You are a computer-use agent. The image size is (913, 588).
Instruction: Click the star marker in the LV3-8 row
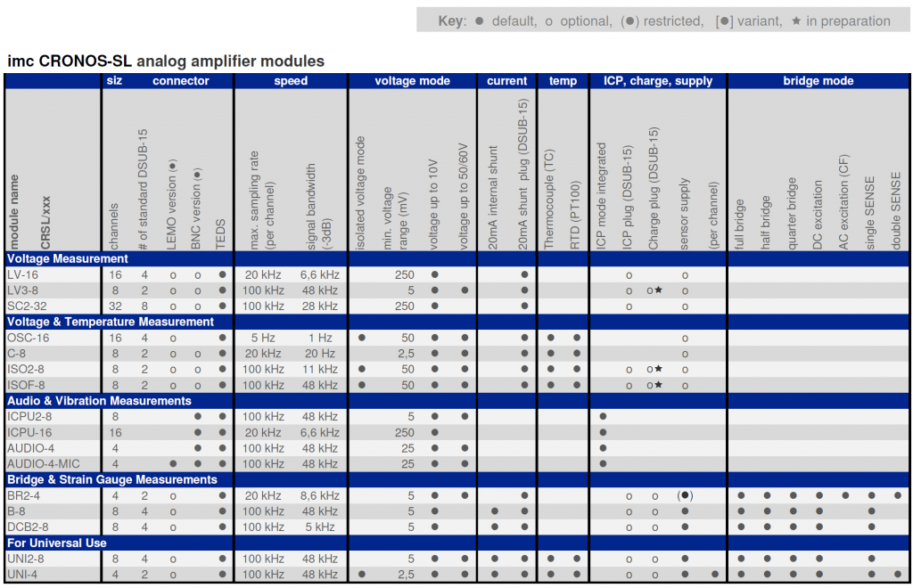tap(659, 290)
